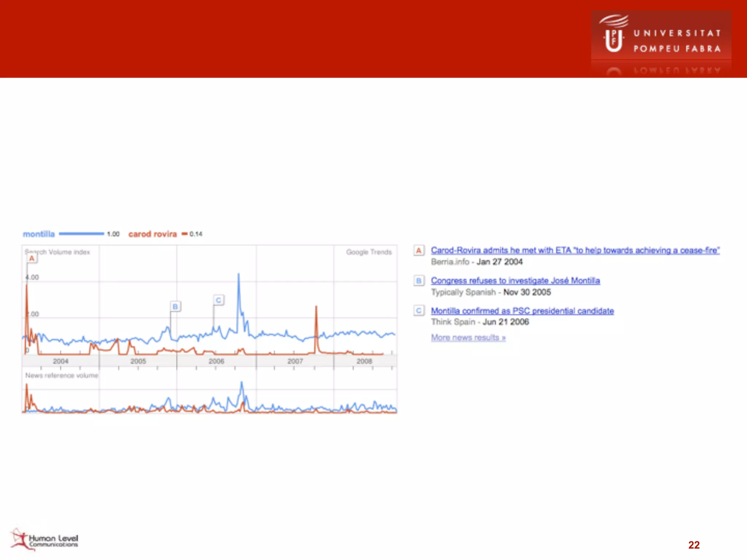747x560 pixels.
Task: Click the carod rovira legend label
Action: [x=152, y=234]
